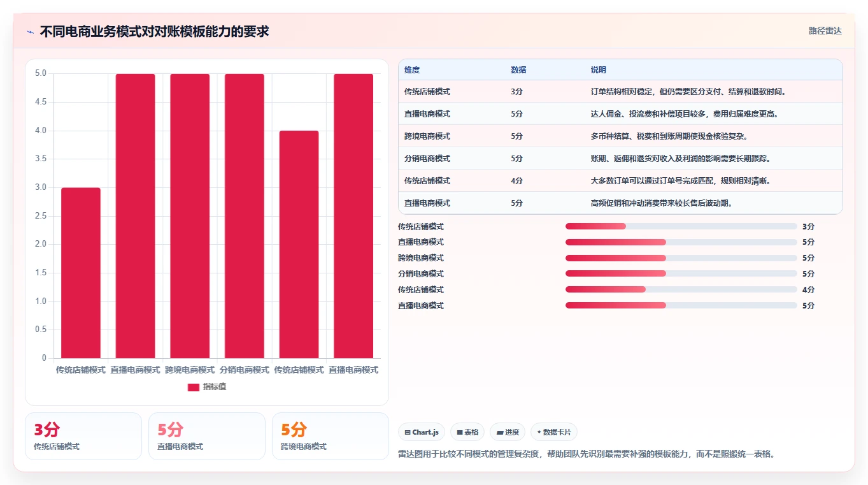The width and height of the screenshot is (868, 485).
Task: Click the 分销电商模式 bar in the chart
Action: point(245,216)
